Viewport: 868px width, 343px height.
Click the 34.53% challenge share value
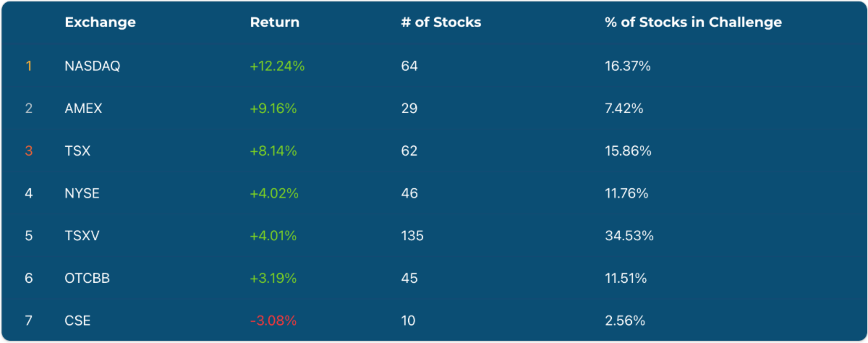tap(629, 236)
